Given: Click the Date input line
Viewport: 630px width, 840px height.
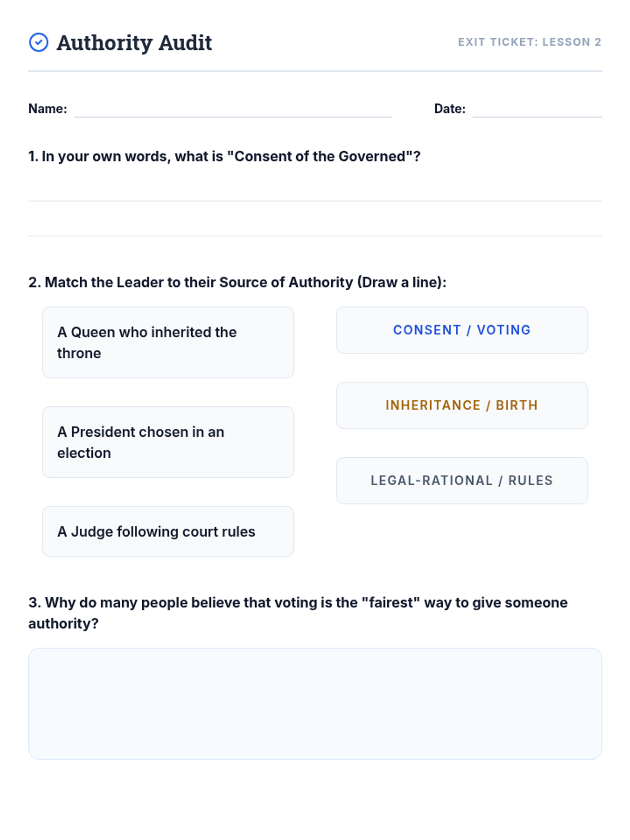Looking at the screenshot, I should 537,110.
